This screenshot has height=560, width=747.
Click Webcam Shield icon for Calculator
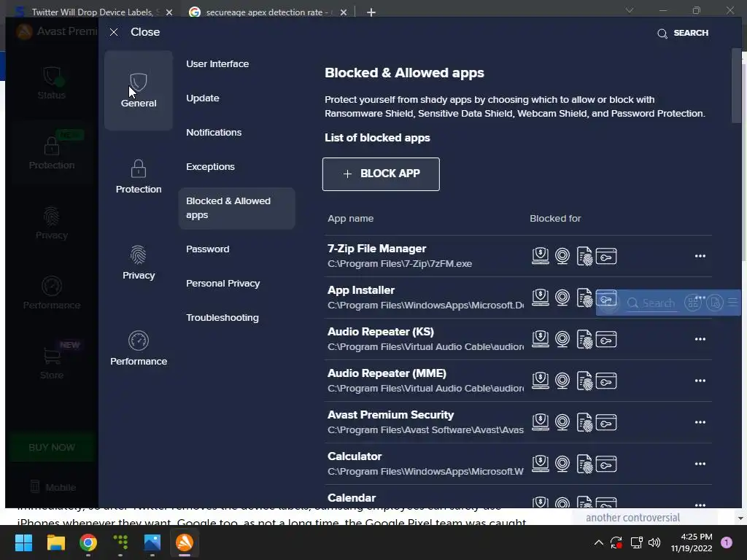pos(562,464)
